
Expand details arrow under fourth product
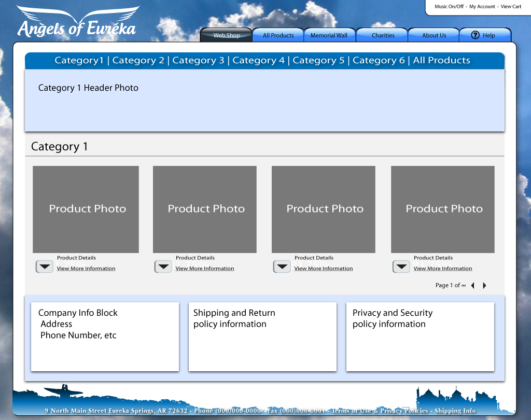coord(401,266)
